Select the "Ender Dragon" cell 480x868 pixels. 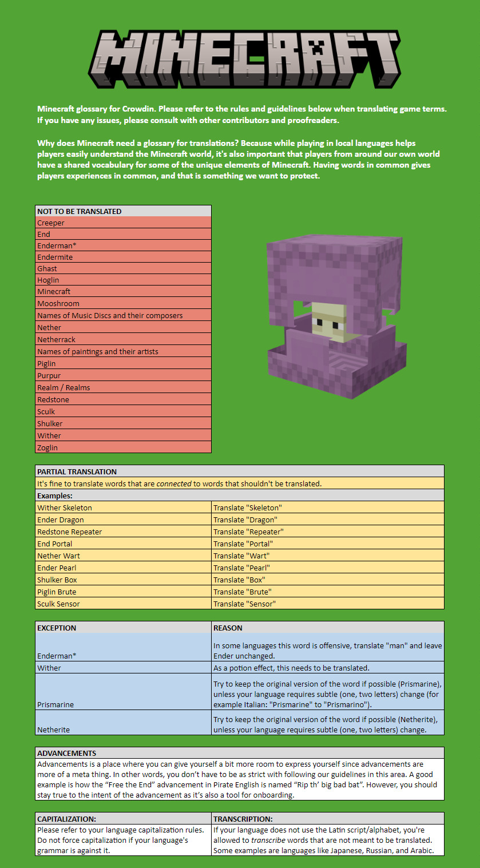pyautogui.click(x=124, y=520)
